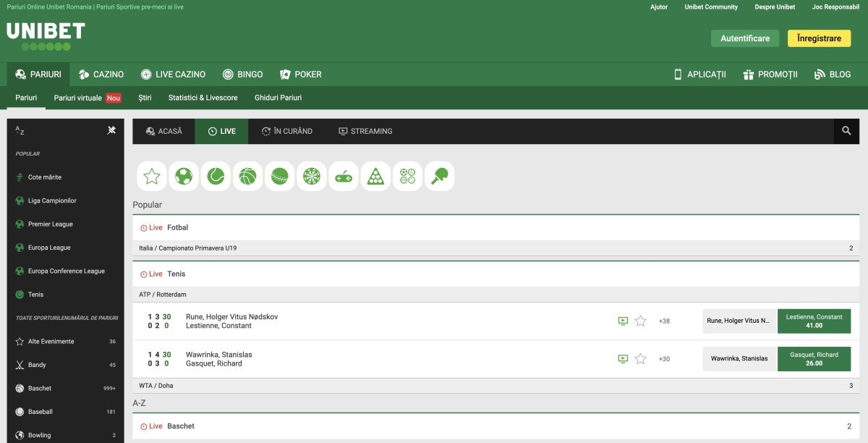Open the Joc Responsabil link

pyautogui.click(x=835, y=7)
